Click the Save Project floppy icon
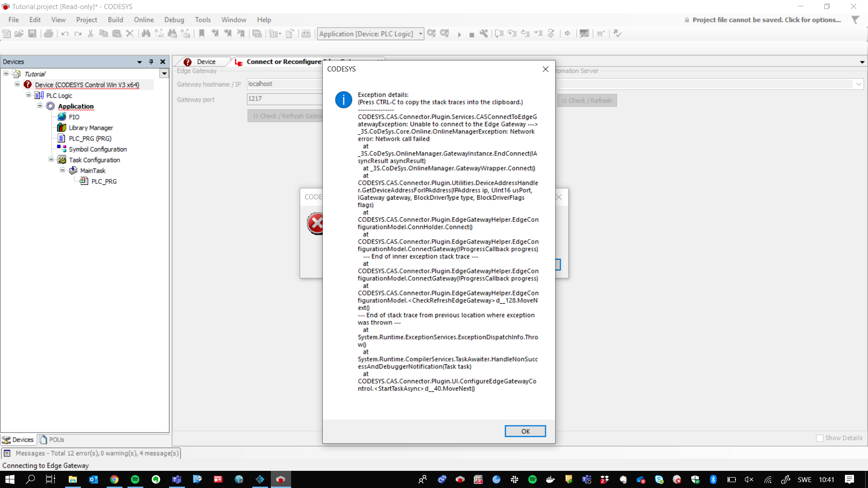The width and height of the screenshot is (868, 488). [32, 33]
